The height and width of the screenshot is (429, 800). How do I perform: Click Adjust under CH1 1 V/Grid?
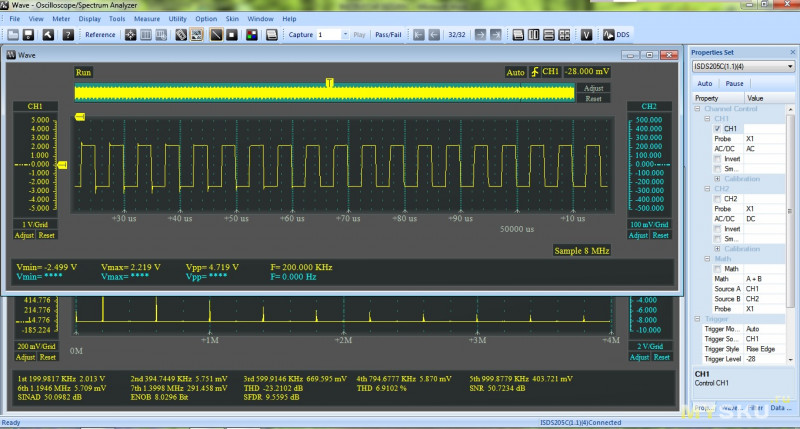coord(24,235)
